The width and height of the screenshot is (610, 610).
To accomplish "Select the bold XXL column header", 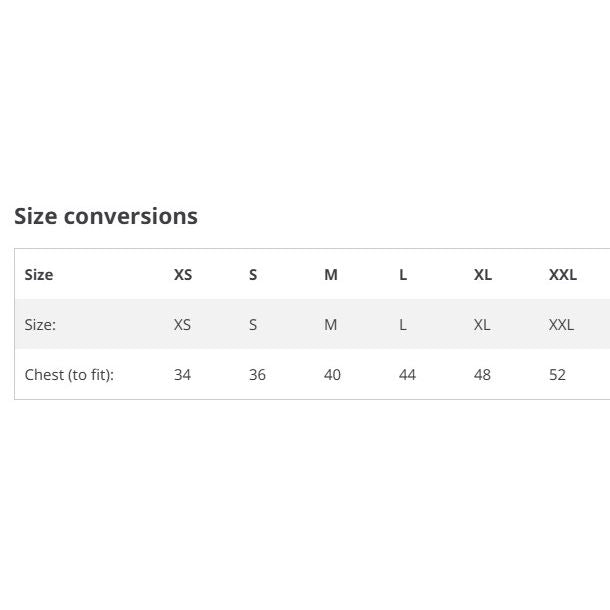I will pos(563,274).
